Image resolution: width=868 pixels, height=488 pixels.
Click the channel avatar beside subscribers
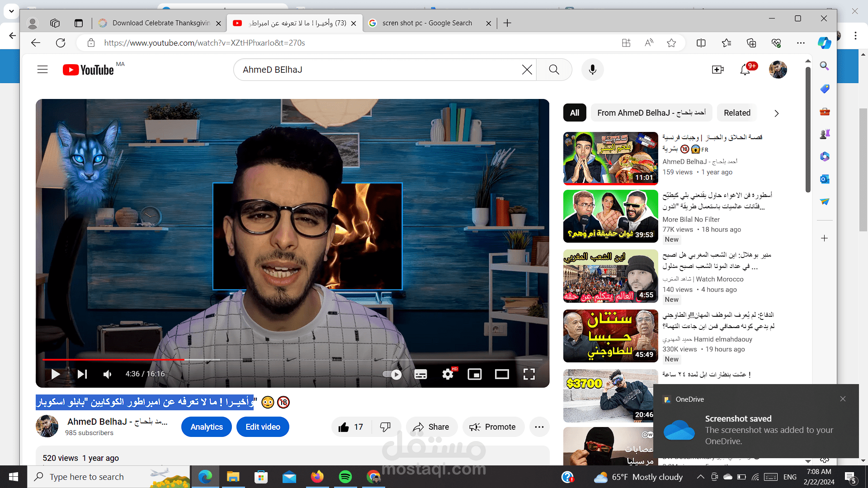(47, 427)
